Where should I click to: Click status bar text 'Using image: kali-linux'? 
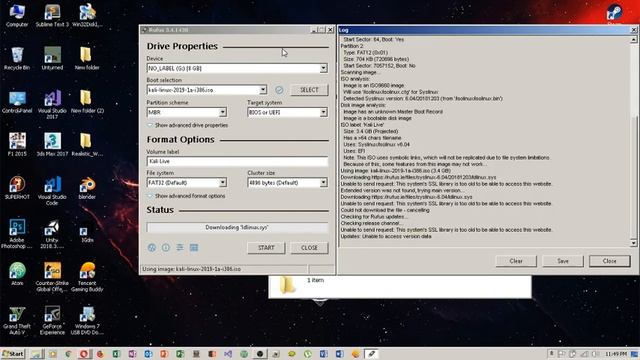click(x=191, y=269)
